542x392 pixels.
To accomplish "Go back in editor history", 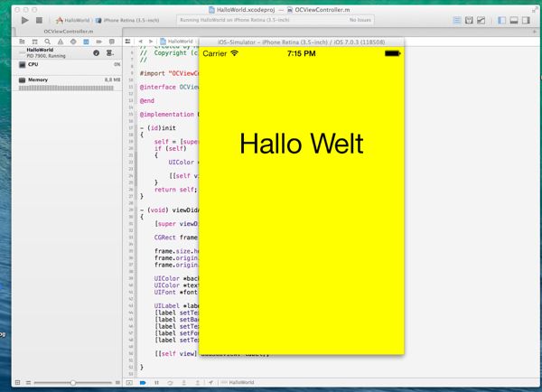I will 140,42.
